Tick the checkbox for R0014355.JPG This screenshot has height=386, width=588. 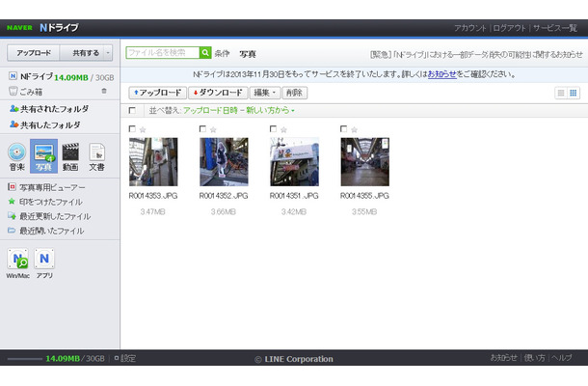coord(343,128)
